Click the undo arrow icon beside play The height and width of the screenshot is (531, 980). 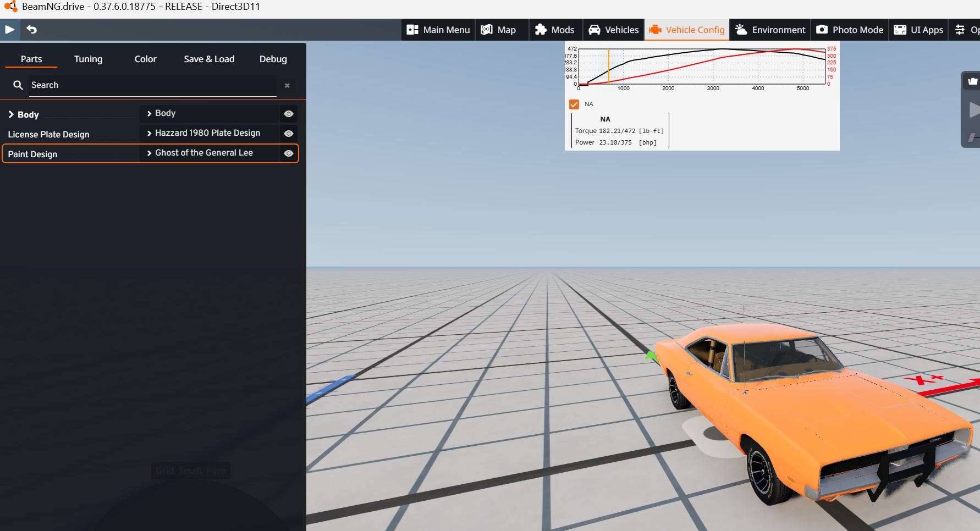pyautogui.click(x=32, y=30)
